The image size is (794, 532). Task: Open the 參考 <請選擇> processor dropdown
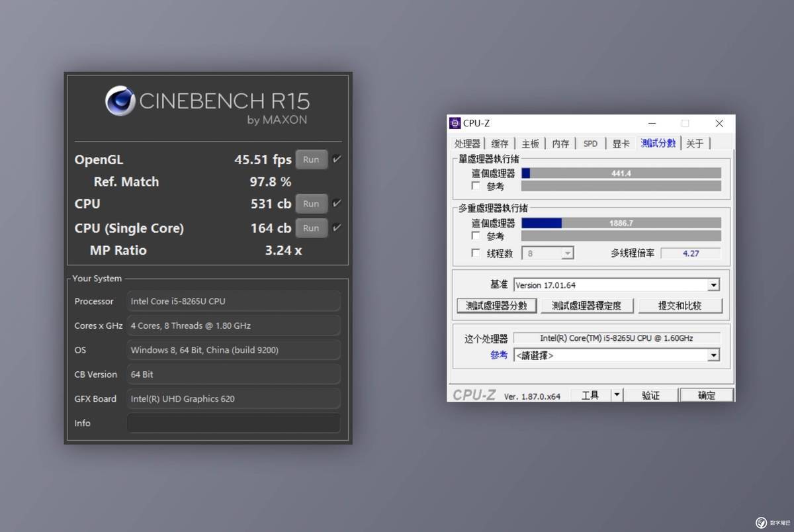point(713,355)
